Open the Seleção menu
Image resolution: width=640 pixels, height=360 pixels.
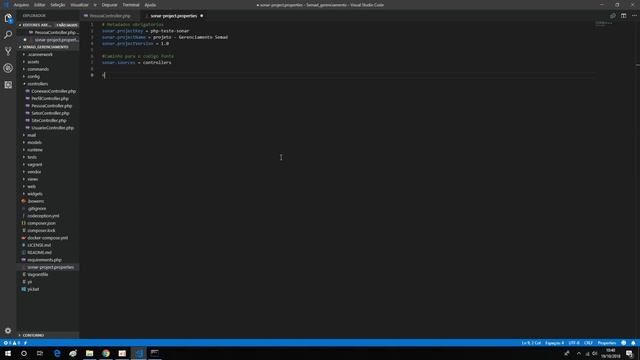[x=58, y=5]
